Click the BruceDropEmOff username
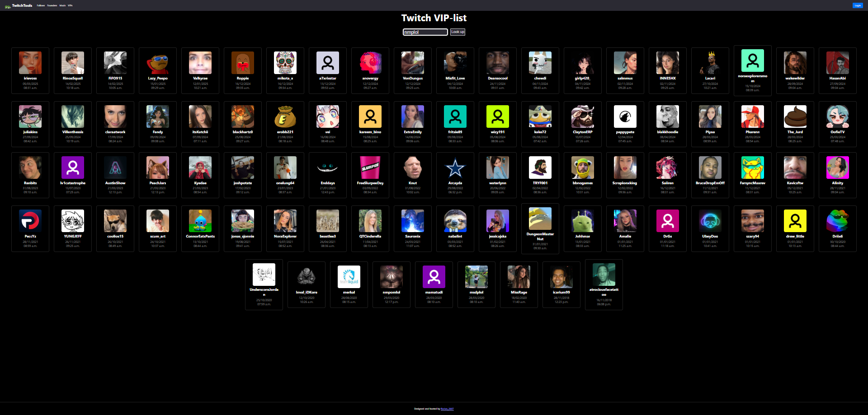The height and width of the screenshot is (415, 868). [710, 183]
